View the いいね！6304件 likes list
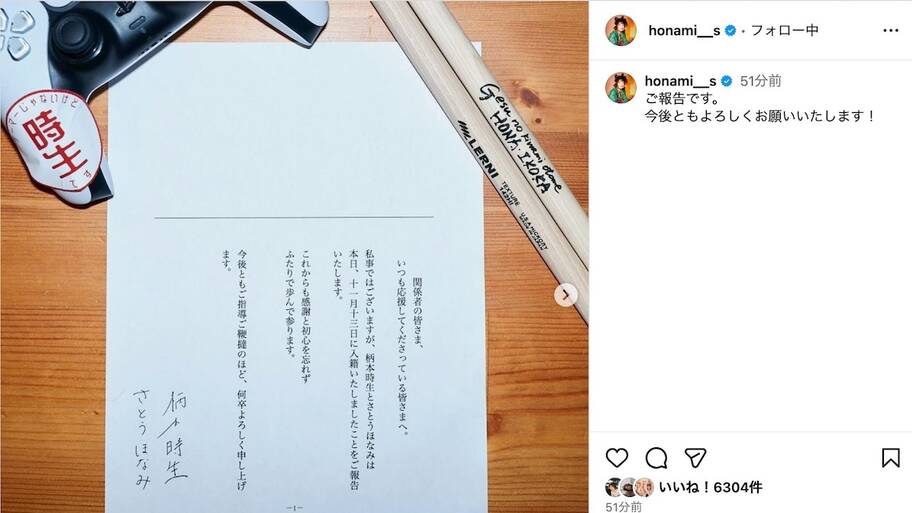This screenshot has height=513, width=912. point(710,487)
